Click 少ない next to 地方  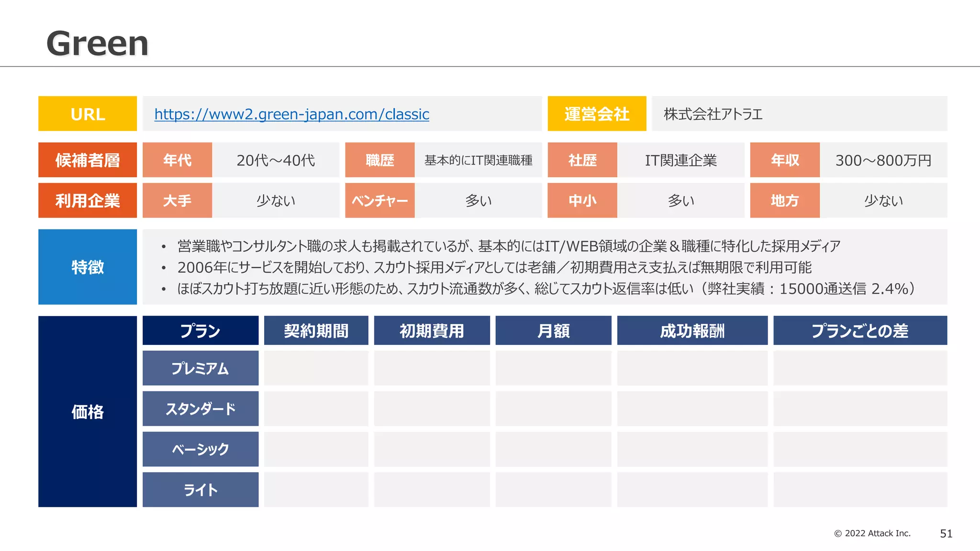883,200
